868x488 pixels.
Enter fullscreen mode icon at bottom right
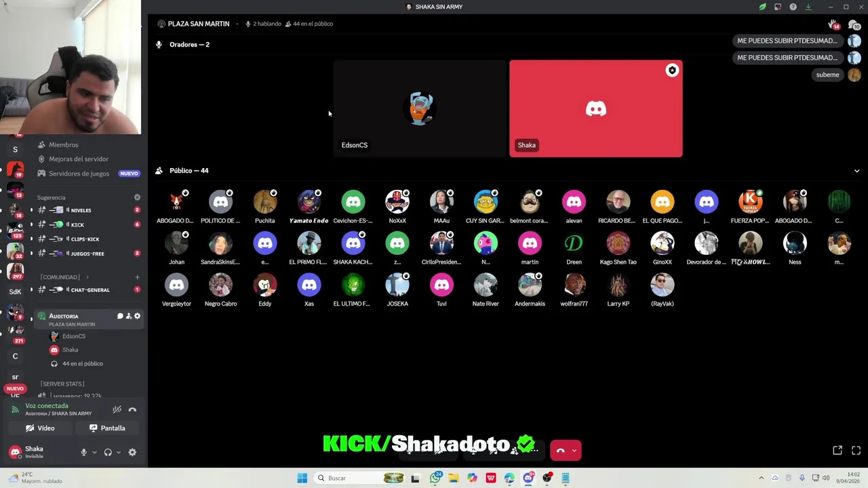[x=856, y=450]
